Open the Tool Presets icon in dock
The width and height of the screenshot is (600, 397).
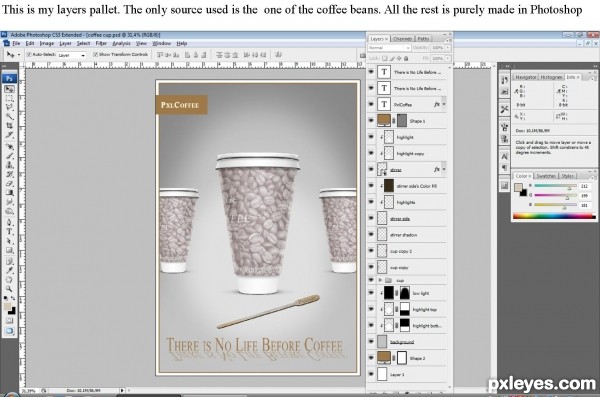[504, 109]
